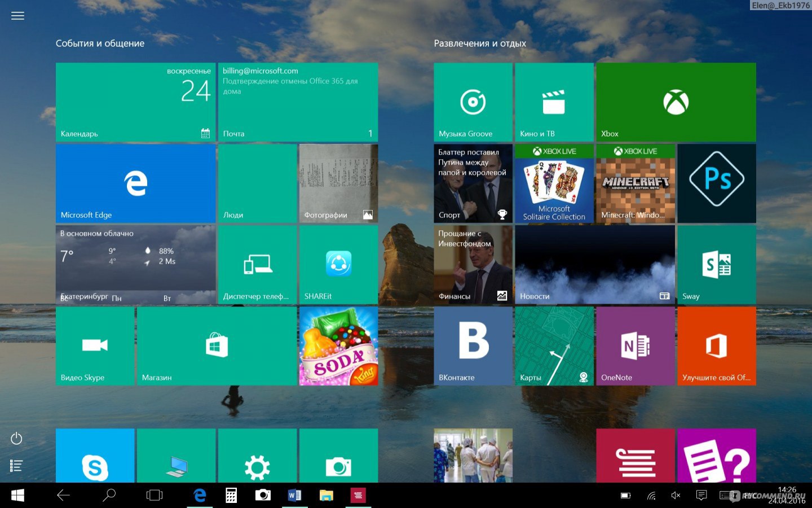Image resolution: width=812 pixels, height=508 pixels.
Task: Open the computer (This PC) tile
Action: click(x=176, y=455)
